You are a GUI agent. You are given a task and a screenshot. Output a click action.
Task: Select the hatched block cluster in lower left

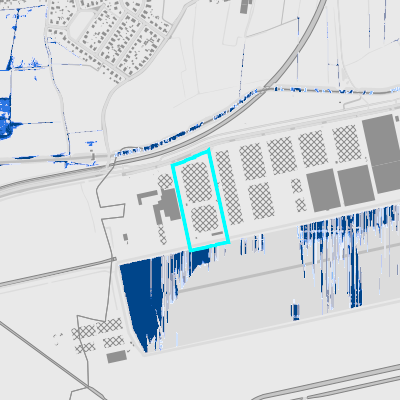coord(97,335)
